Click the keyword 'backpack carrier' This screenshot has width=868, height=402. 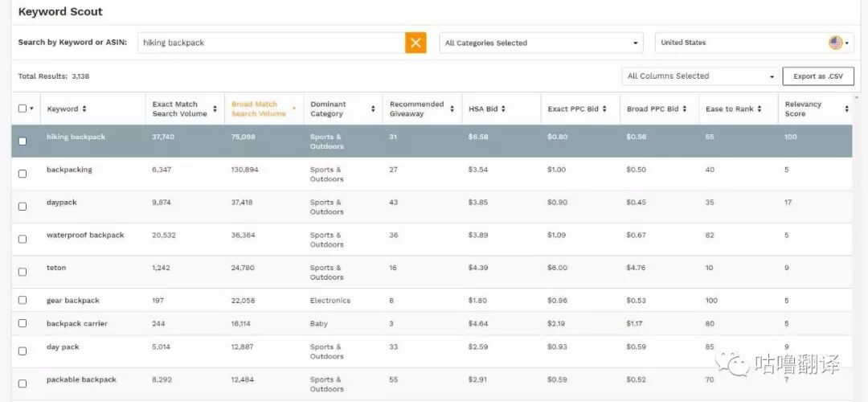point(77,323)
